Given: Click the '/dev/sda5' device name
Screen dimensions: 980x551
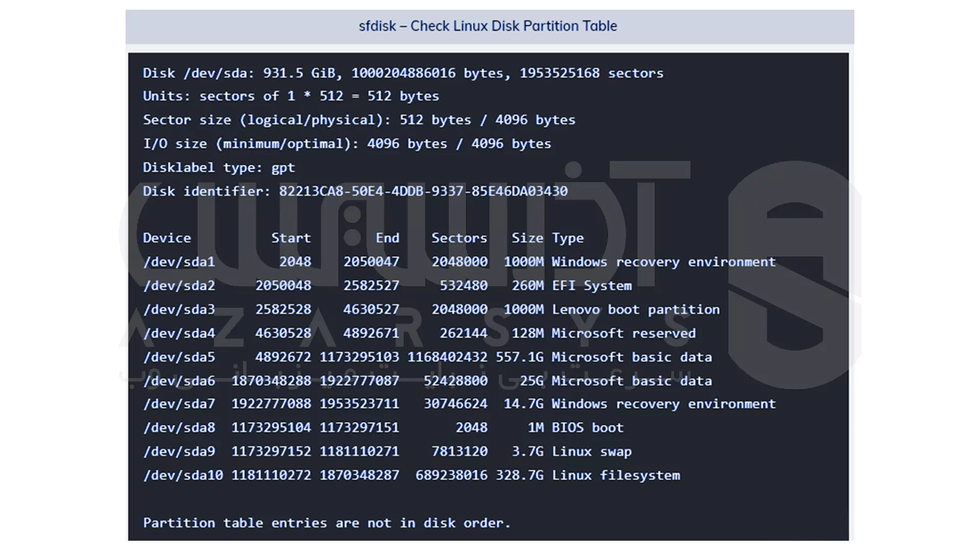Looking at the screenshot, I should (x=179, y=357).
